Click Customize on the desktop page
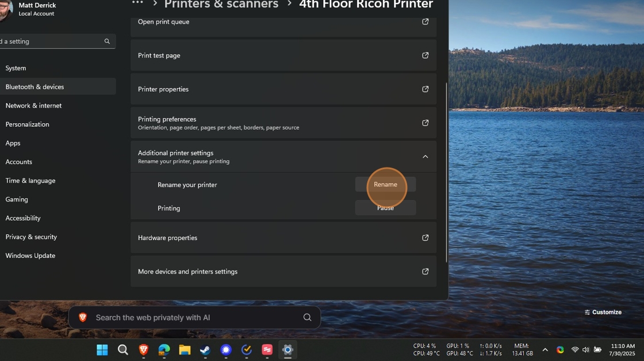 603,312
